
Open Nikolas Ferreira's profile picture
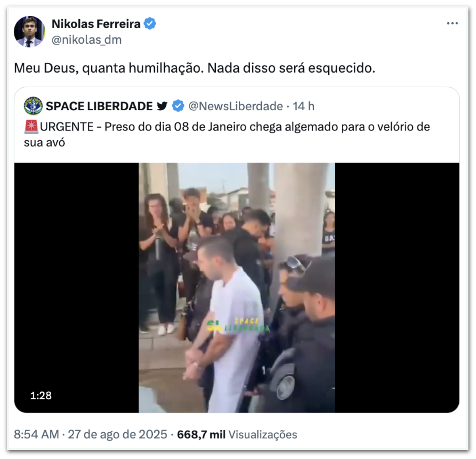[x=29, y=31]
